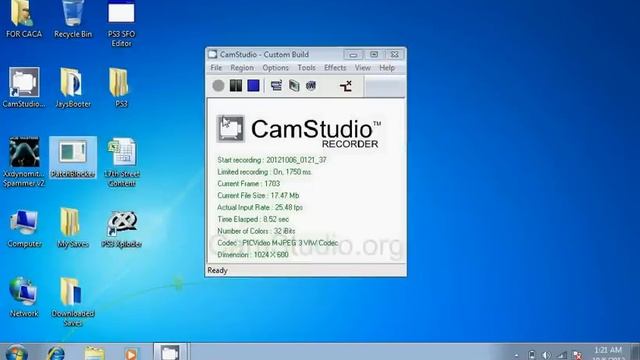Image resolution: width=640 pixels, height=360 pixels.
Task: Select CamStudio desktop shortcut
Action: coord(24,88)
